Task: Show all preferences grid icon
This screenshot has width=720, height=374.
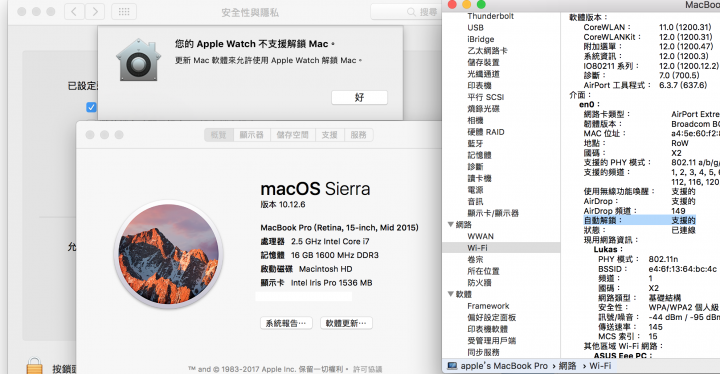Action: pos(124,11)
